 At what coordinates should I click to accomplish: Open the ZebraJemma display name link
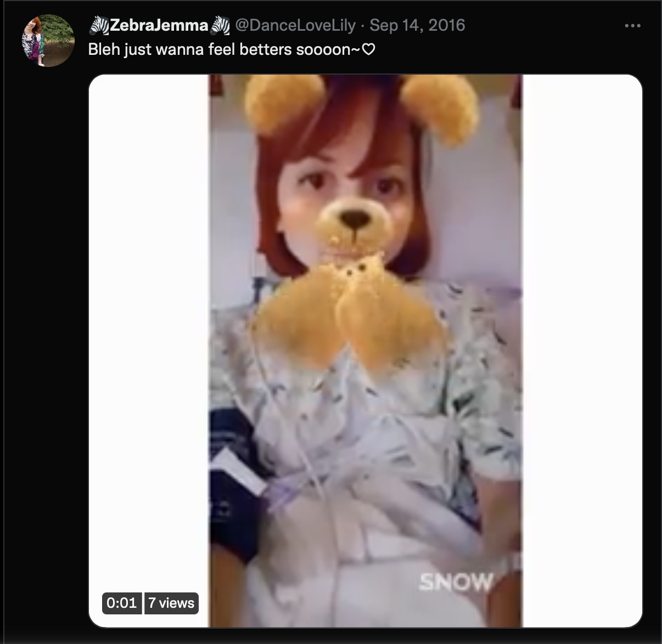coord(159,25)
